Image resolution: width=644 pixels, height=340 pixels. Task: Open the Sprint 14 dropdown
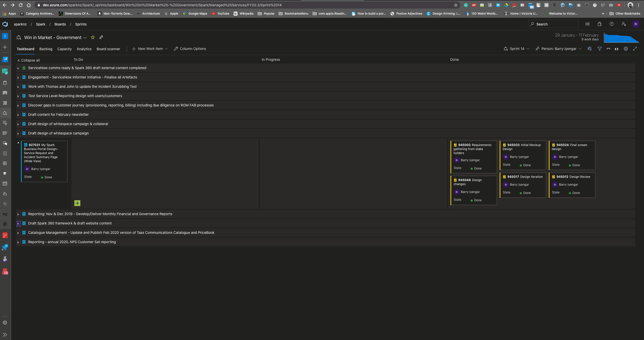tap(517, 49)
